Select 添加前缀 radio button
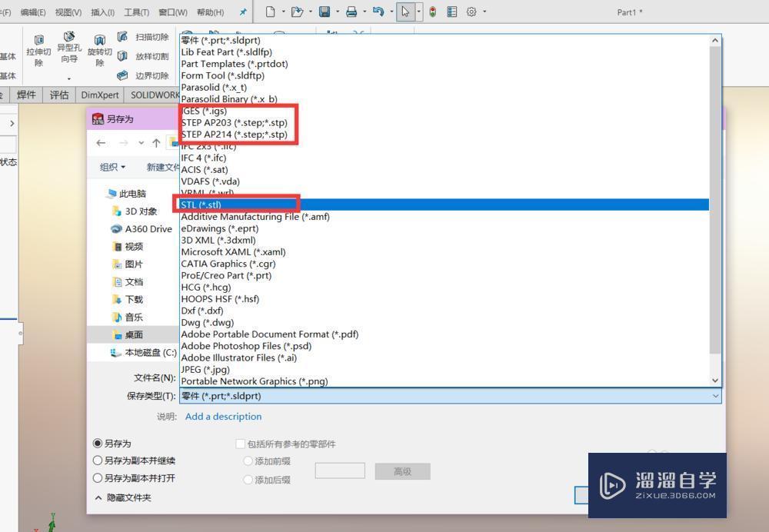The height and width of the screenshot is (532, 769). coord(248,461)
